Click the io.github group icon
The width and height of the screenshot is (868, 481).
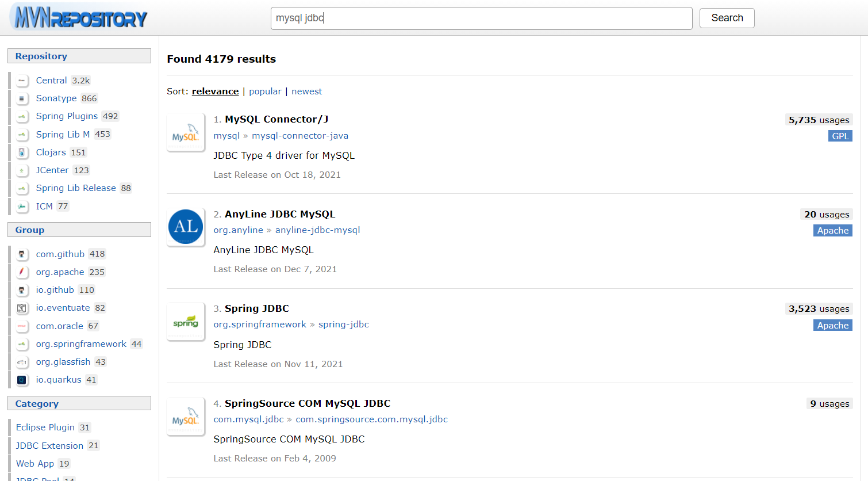(22, 290)
